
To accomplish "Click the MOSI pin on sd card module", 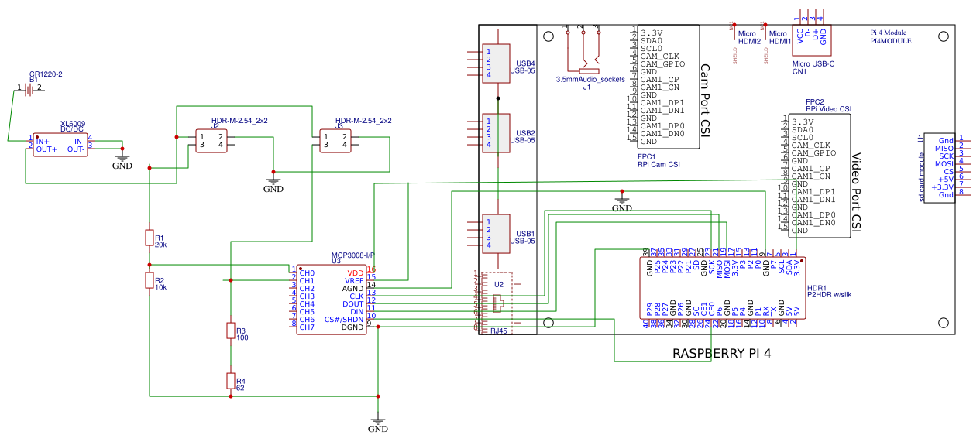I will tap(944, 163).
